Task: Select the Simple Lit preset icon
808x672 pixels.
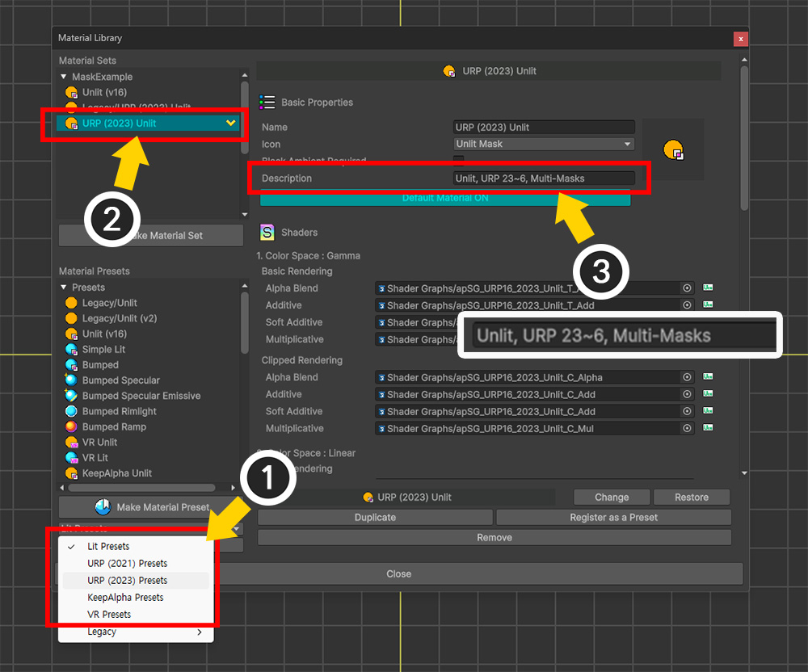Action: tap(71, 350)
